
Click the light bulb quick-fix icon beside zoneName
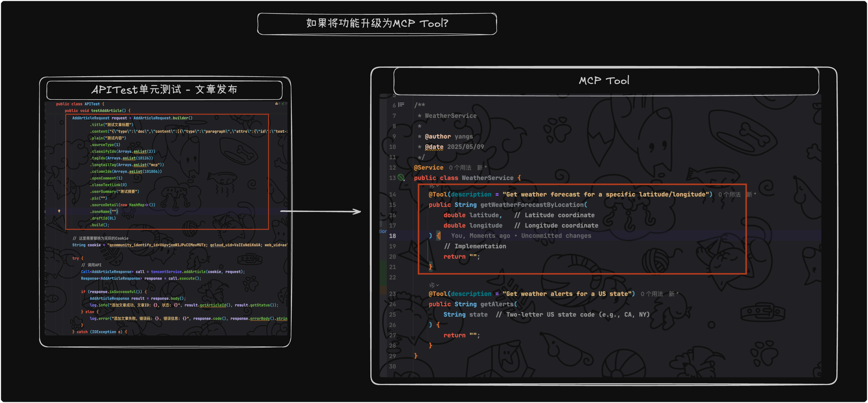(x=59, y=211)
